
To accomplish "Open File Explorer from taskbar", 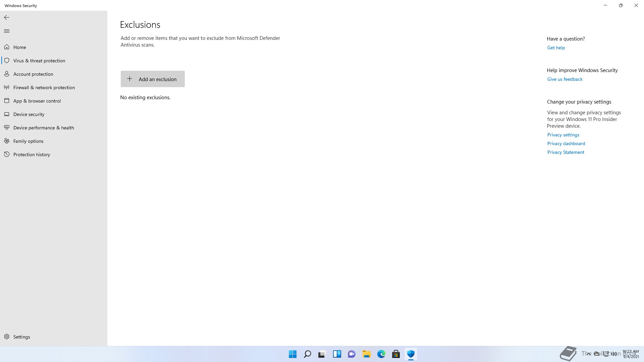I will pos(366,354).
